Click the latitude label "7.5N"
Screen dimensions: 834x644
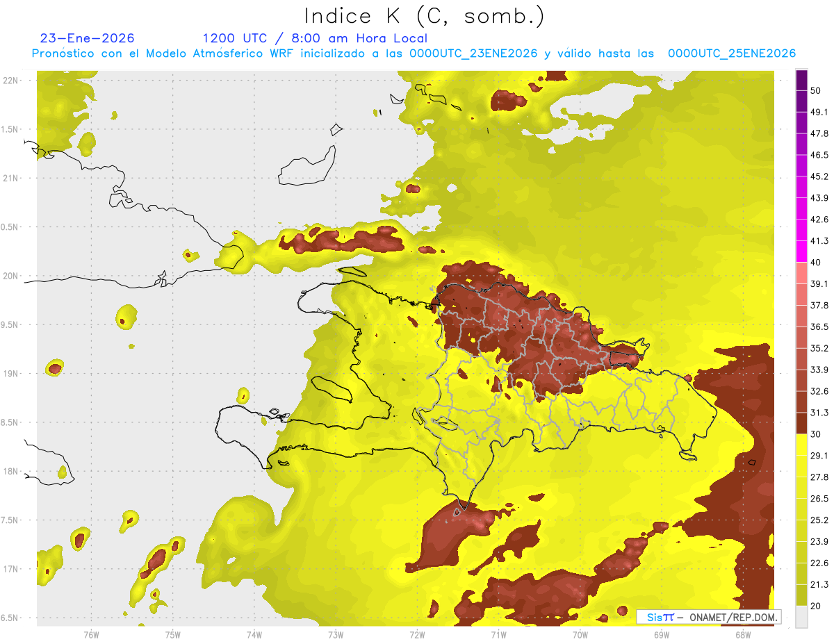(x=10, y=520)
